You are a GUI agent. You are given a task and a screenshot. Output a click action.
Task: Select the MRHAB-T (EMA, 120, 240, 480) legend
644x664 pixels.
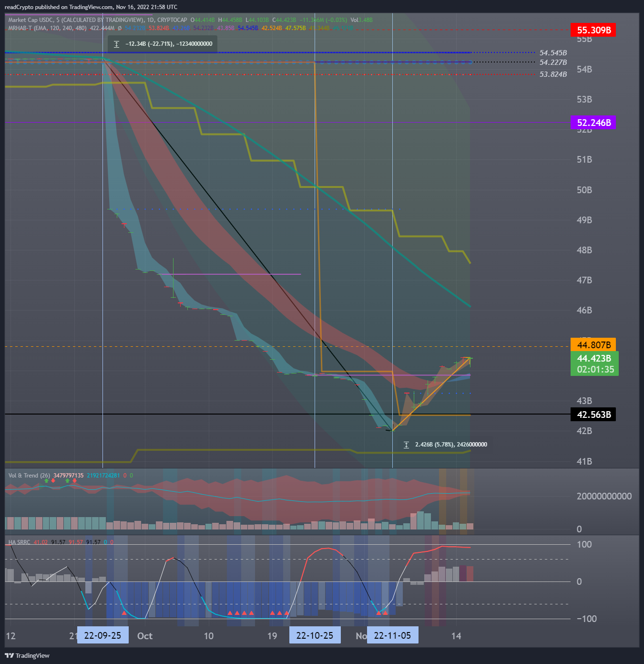[x=48, y=28]
